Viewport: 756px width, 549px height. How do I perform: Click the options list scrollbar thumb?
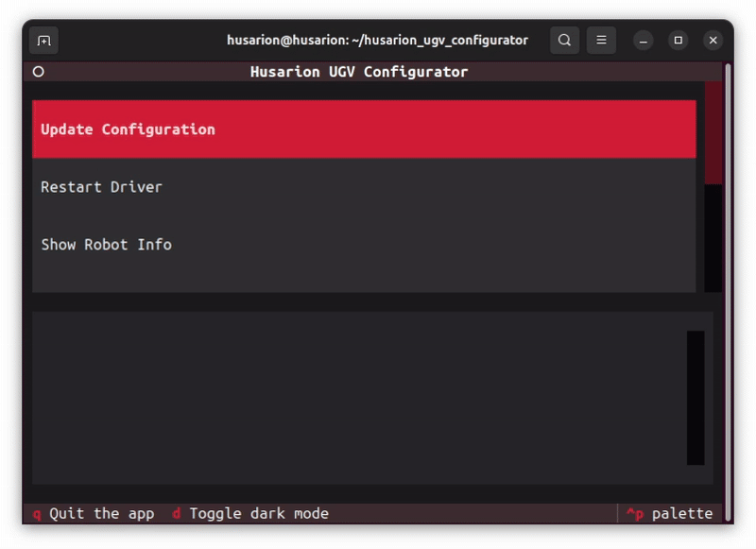713,133
